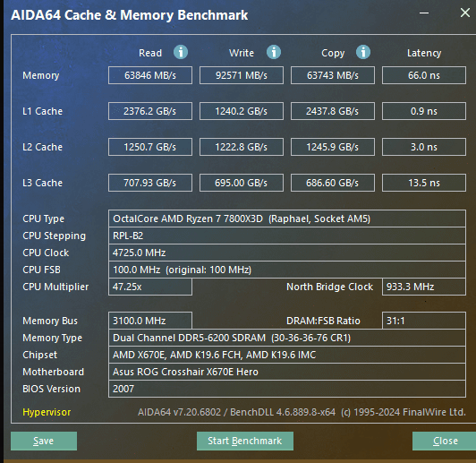Click the Motherboard Asus ROG Crosshair field
This screenshot has height=463, width=476.
(287, 372)
